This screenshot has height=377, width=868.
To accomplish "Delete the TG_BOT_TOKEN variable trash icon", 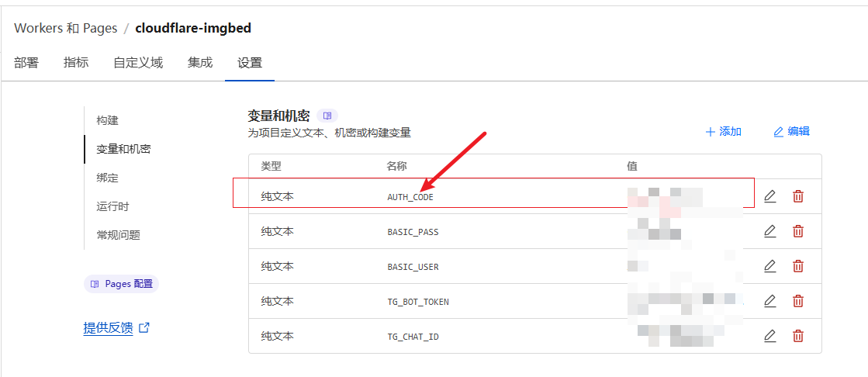I will 797,301.
